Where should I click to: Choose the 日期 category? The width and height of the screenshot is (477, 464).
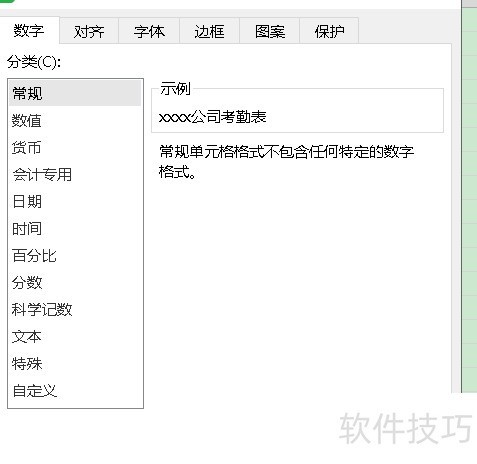(x=75, y=201)
